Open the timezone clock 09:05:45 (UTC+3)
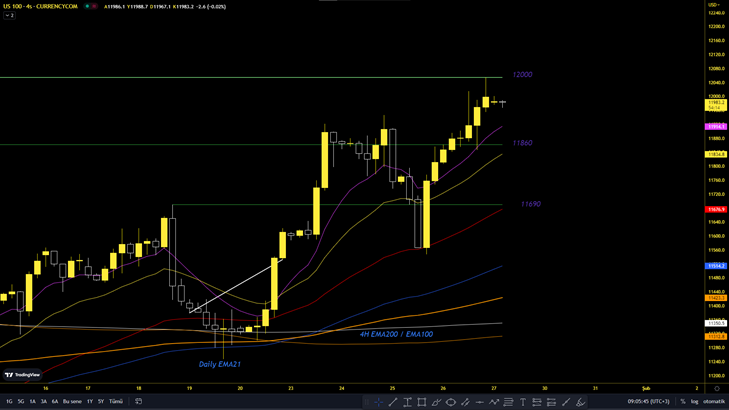The height and width of the screenshot is (410, 729). coord(649,401)
